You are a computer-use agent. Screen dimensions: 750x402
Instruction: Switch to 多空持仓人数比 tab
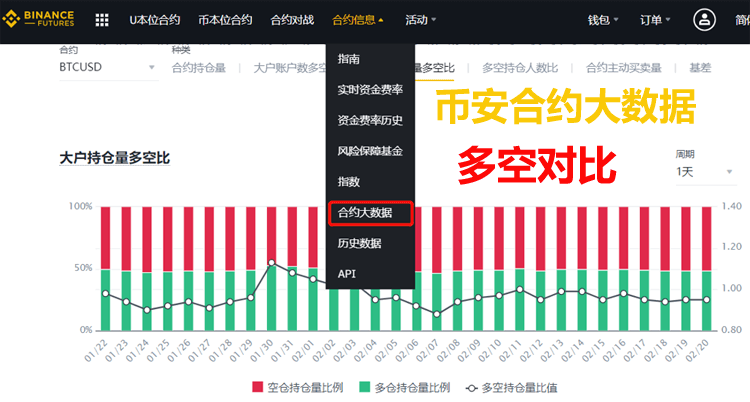point(520,68)
